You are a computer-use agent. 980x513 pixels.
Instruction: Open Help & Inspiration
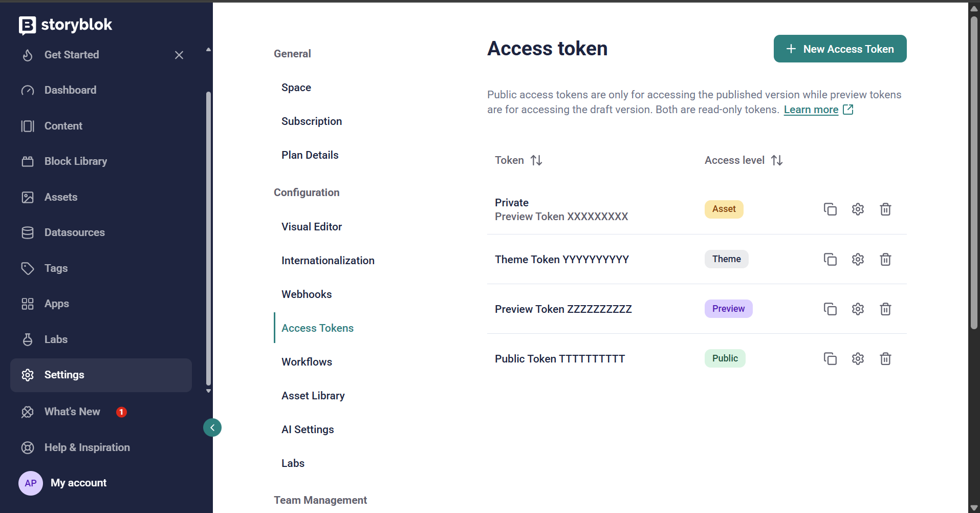[x=87, y=447]
